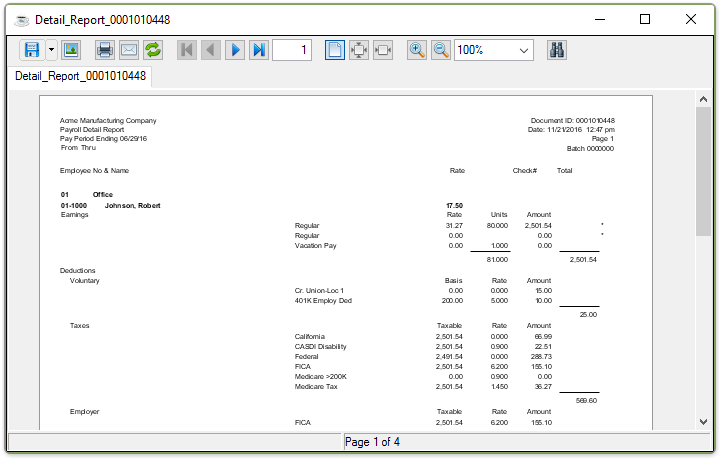This screenshot has width=724, height=462.
Task: Jump to last page button
Action: click(x=259, y=50)
